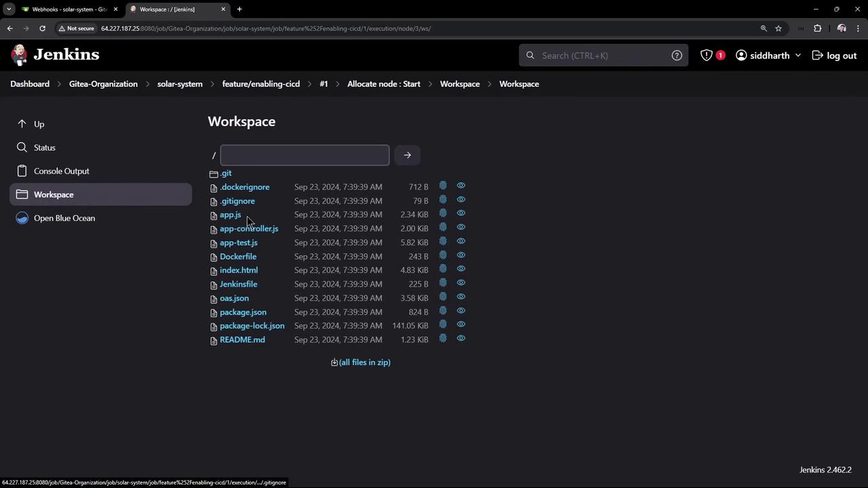Image resolution: width=868 pixels, height=488 pixels.
Task: Submit path with the arrow button
Action: (x=408, y=155)
